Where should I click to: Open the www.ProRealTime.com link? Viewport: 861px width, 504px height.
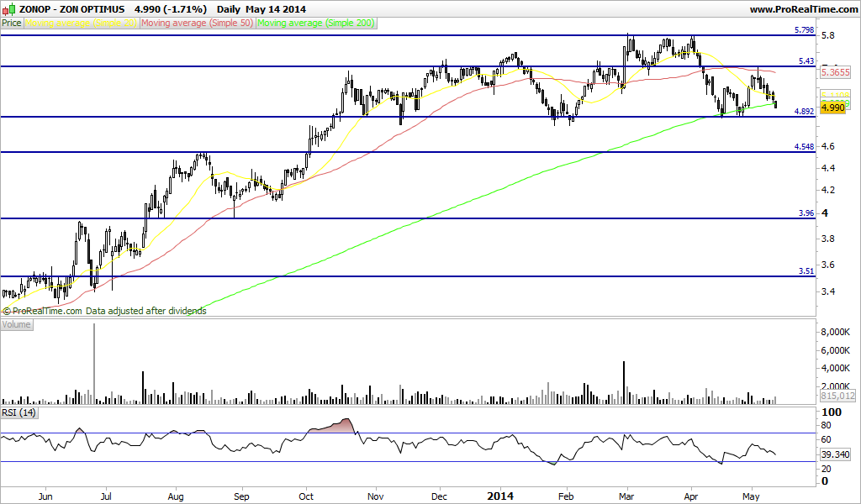[x=803, y=9]
